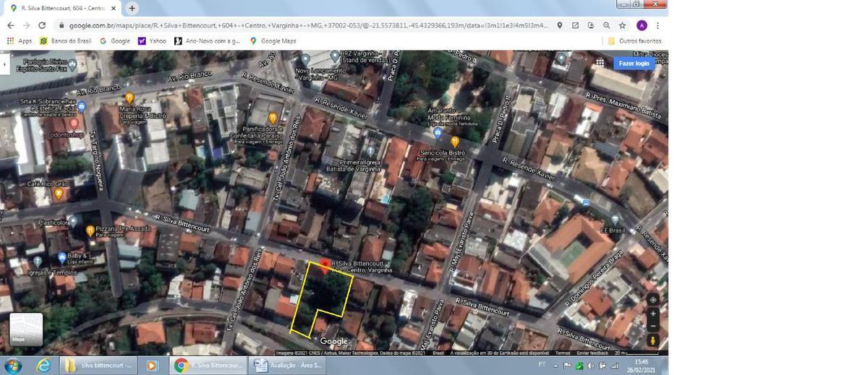Click the Street View pegman icon

[653, 340]
